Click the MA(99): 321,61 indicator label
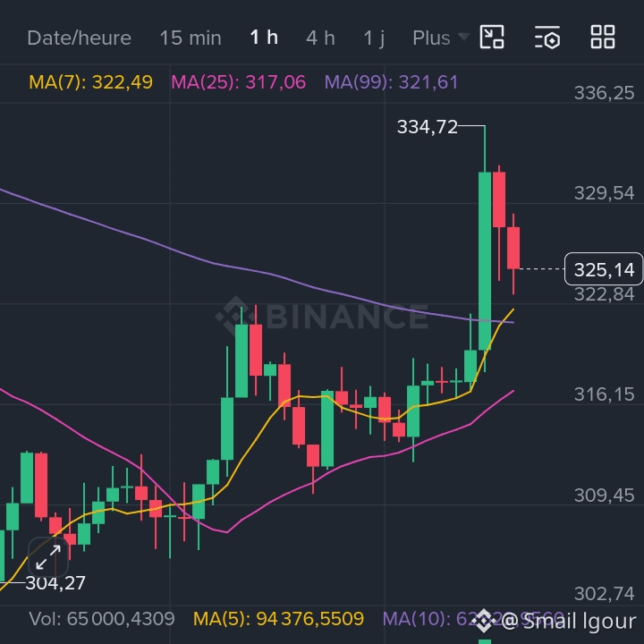This screenshot has width=644, height=644. [x=391, y=82]
